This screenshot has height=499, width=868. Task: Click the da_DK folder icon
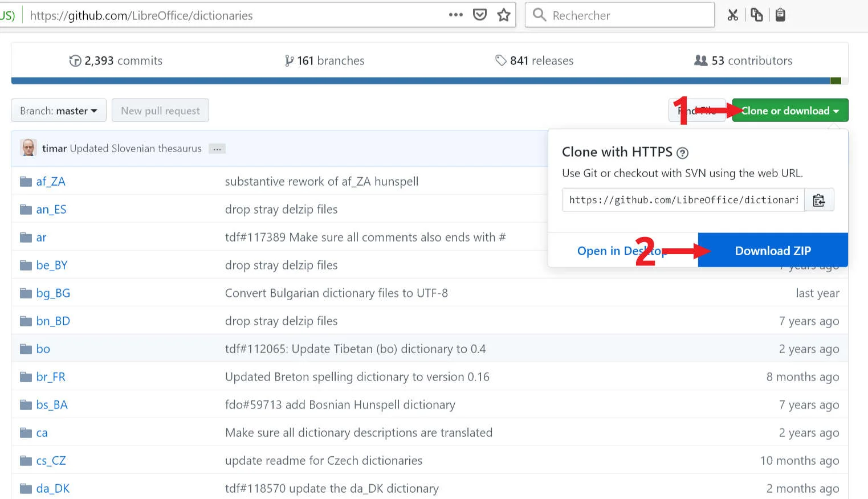(26, 489)
